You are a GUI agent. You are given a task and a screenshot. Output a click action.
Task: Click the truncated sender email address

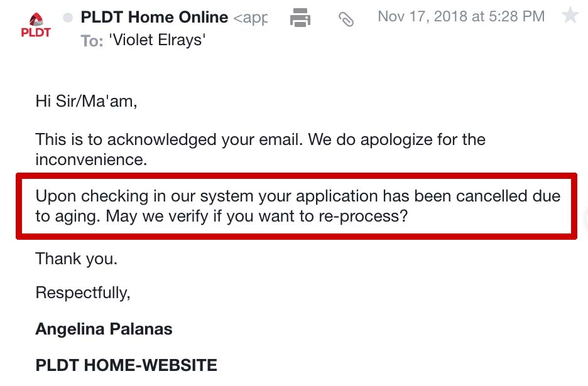(251, 18)
